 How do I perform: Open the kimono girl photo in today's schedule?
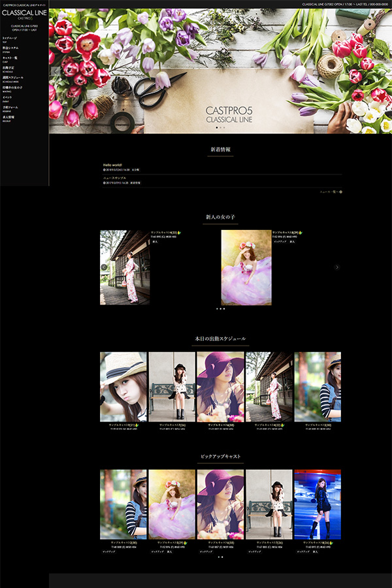269,387
